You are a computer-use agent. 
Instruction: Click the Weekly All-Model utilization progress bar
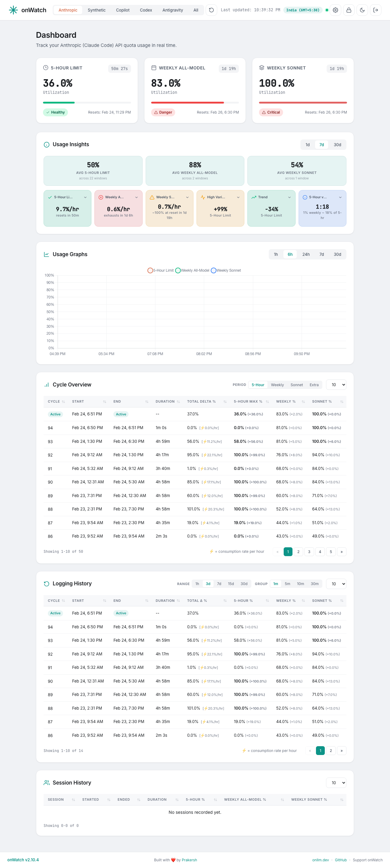pyautogui.click(x=195, y=102)
